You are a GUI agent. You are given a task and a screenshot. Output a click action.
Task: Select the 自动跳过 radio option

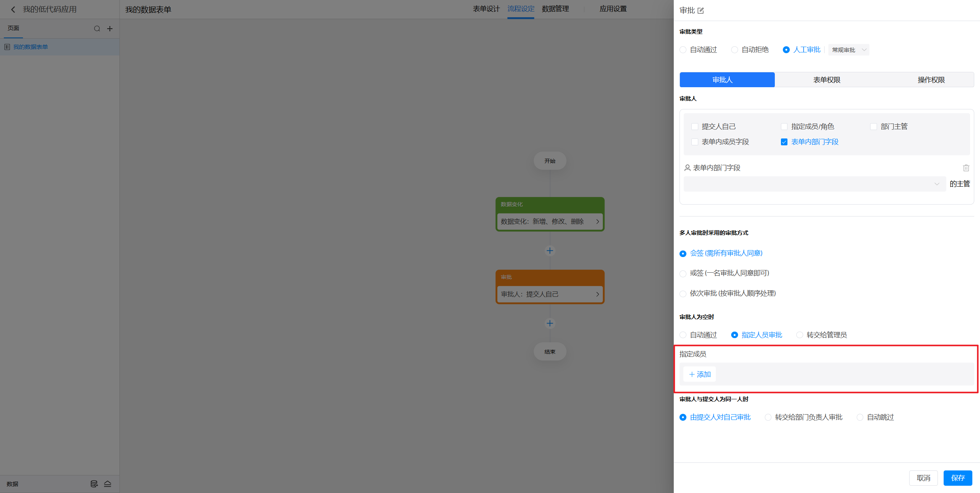(860, 417)
